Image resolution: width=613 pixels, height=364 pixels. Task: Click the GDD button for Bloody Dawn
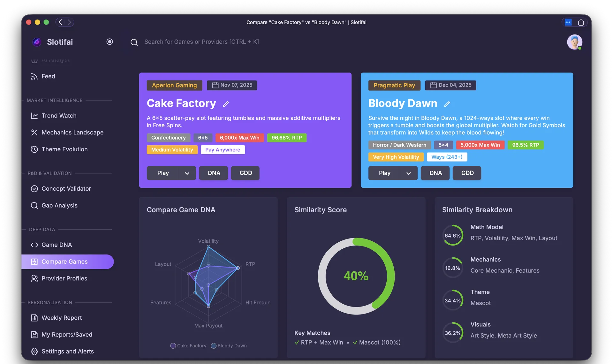click(x=467, y=173)
